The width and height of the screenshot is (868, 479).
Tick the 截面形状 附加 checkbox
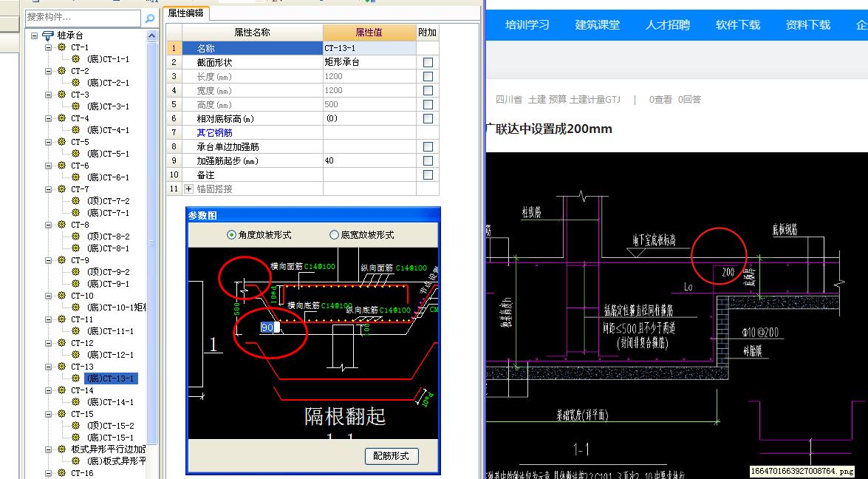(x=428, y=63)
